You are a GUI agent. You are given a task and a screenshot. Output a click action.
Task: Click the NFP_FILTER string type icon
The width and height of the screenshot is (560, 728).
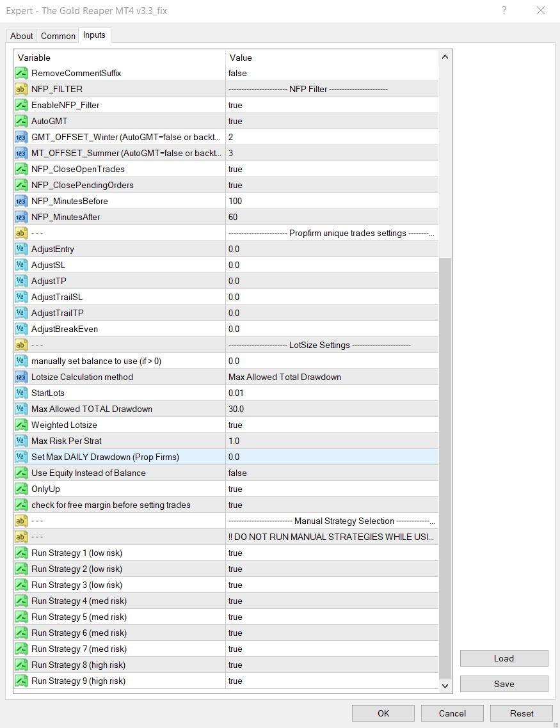click(21, 89)
